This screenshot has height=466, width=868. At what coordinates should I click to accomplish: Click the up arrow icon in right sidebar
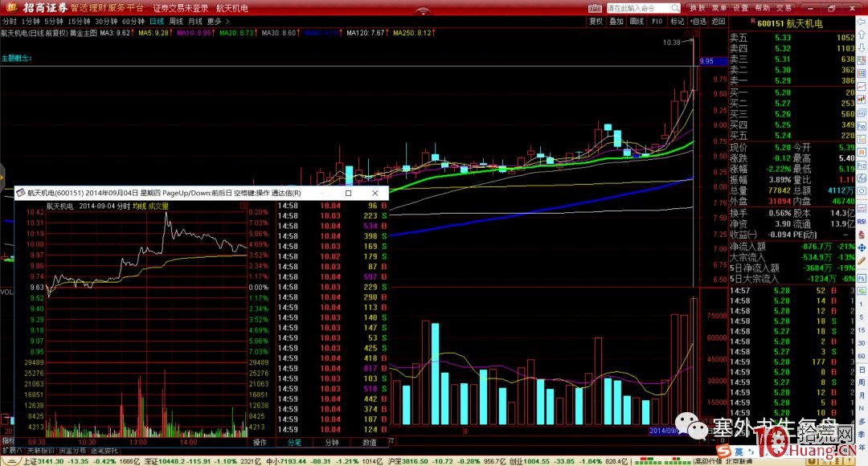pyautogui.click(x=862, y=35)
